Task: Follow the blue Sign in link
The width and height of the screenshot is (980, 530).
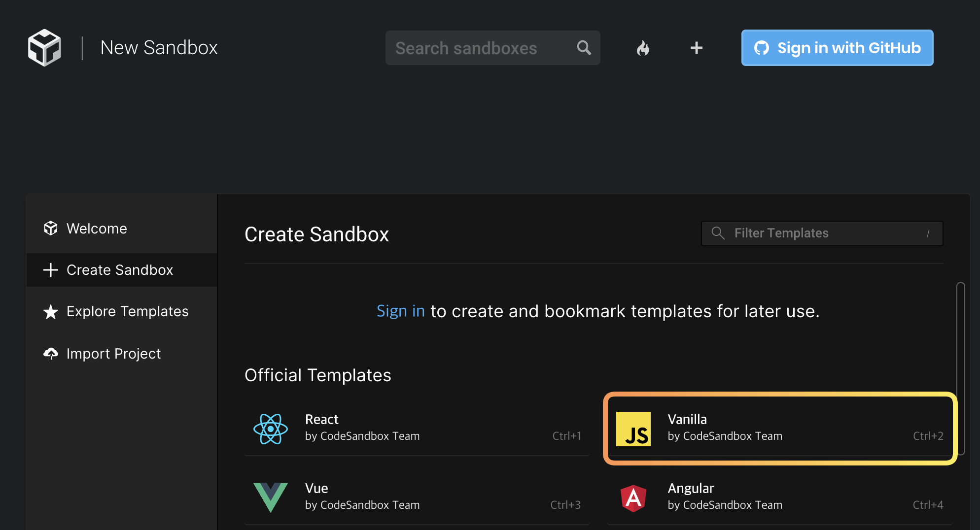Action: (400, 311)
